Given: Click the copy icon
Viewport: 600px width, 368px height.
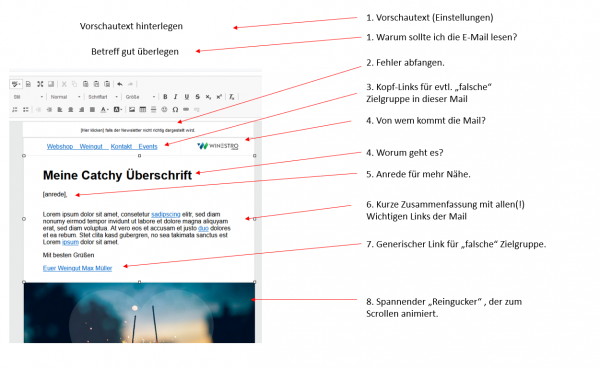Looking at the screenshot, I should 75,84.
